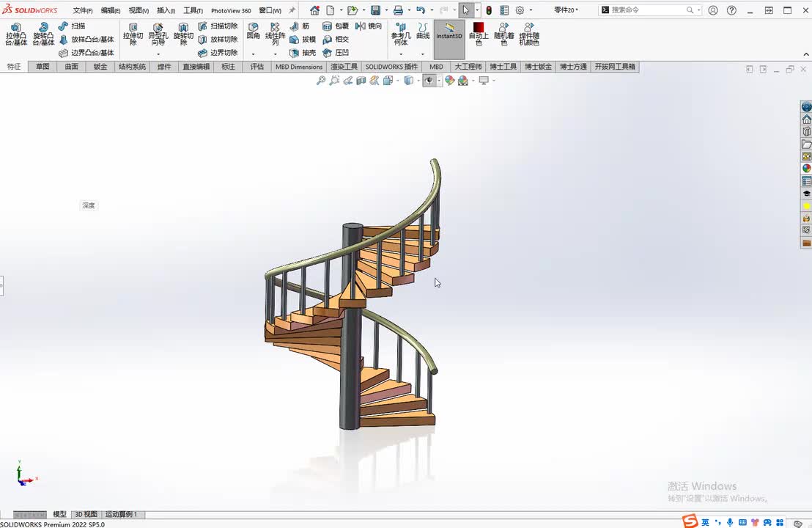812x528 pixels.
Task: Choose the 放样切除 lofted cut tool
Action: (x=218, y=40)
